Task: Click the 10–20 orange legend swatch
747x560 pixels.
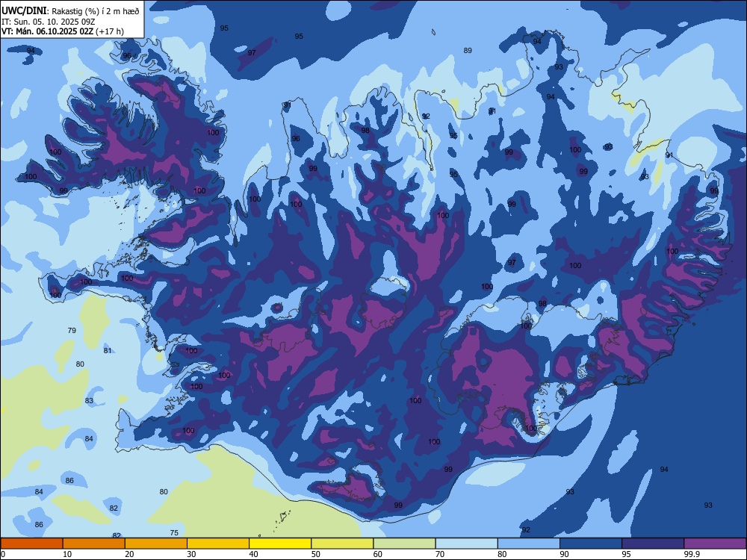Action: [94, 544]
